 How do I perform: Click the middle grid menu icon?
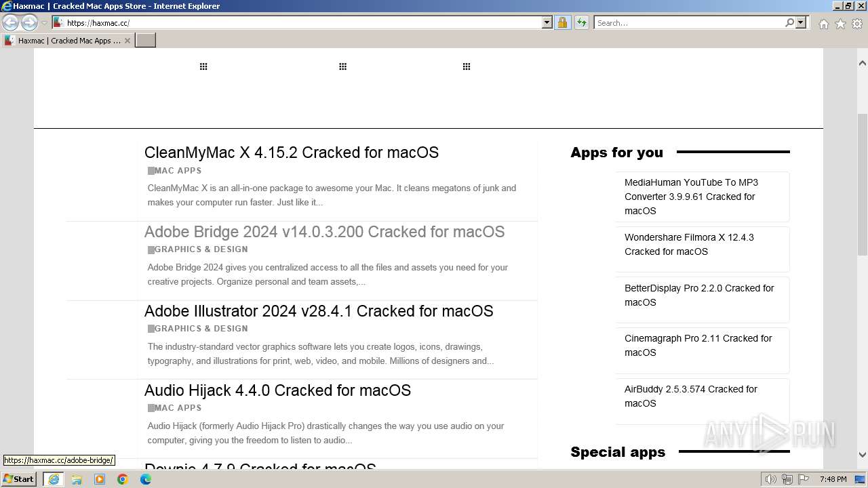(x=343, y=66)
